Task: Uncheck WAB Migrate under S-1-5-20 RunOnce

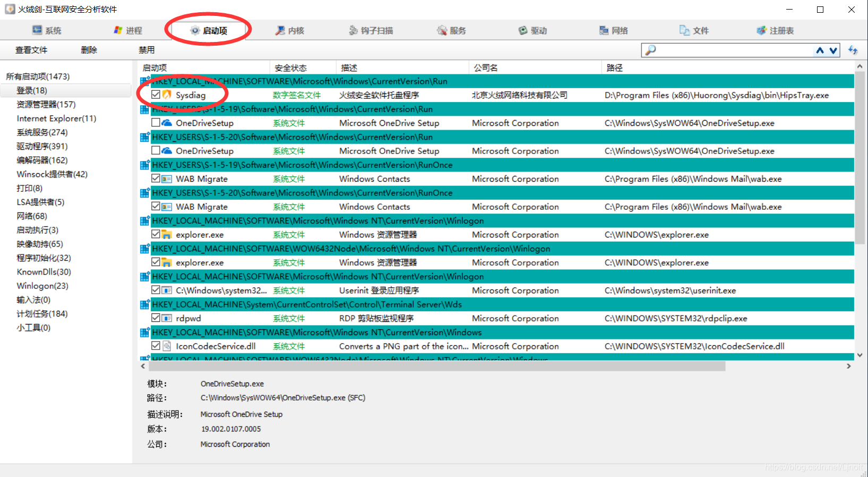Action: pos(156,206)
